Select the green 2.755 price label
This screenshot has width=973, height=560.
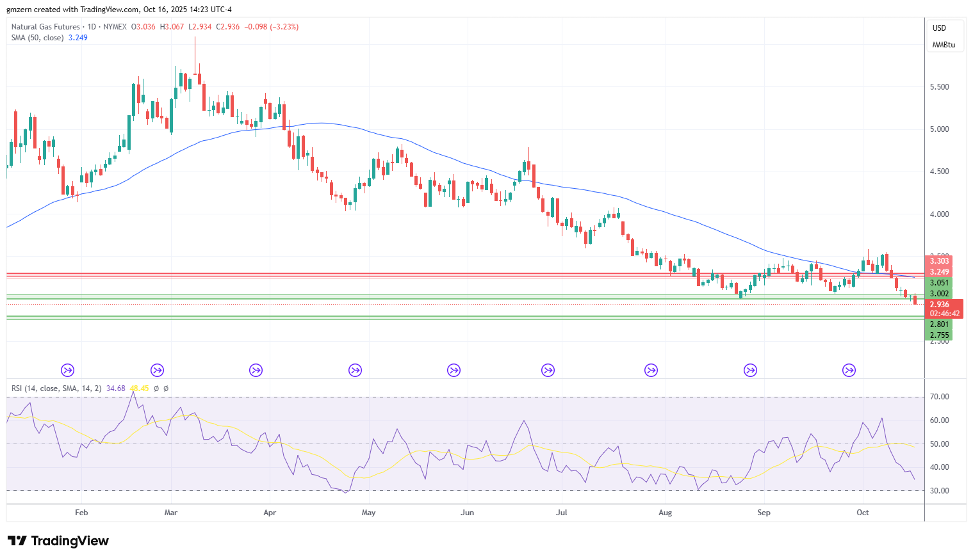tap(940, 335)
